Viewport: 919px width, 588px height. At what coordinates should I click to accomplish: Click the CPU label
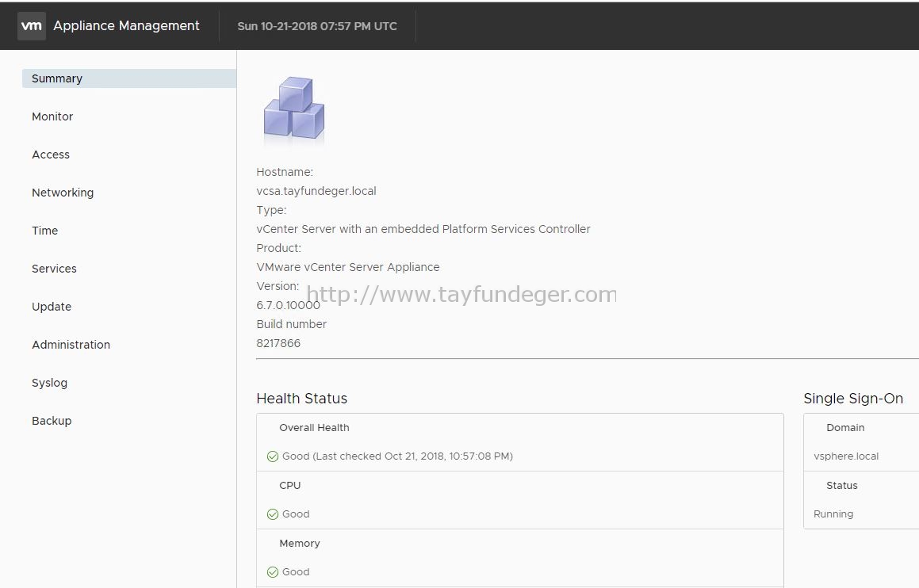point(289,486)
